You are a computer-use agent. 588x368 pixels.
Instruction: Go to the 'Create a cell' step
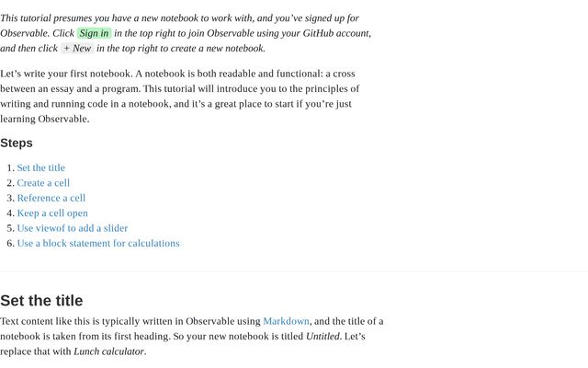coord(43,183)
